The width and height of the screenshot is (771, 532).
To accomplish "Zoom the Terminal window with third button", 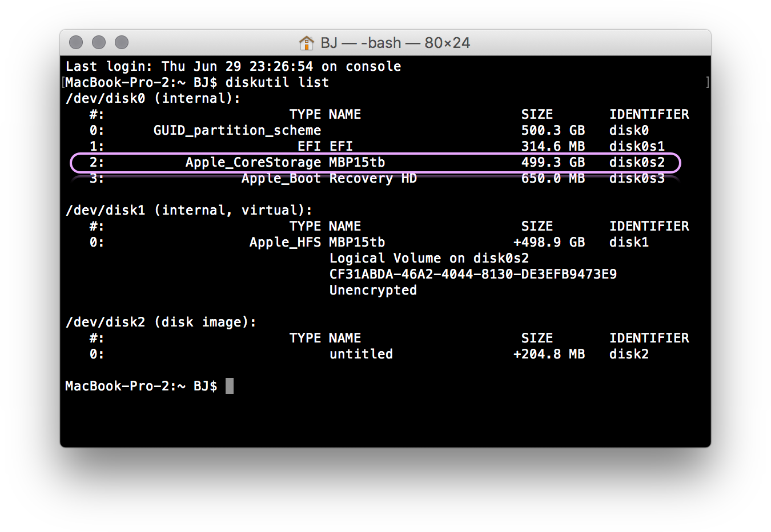I will (x=122, y=42).
